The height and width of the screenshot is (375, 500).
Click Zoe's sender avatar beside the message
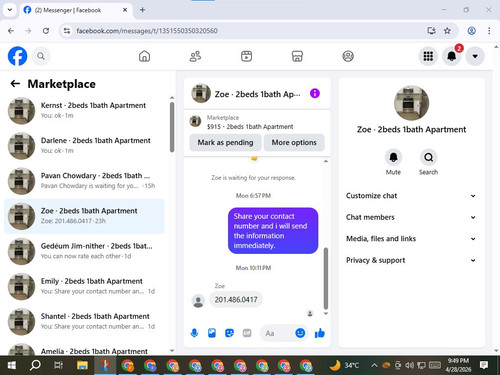(198, 301)
